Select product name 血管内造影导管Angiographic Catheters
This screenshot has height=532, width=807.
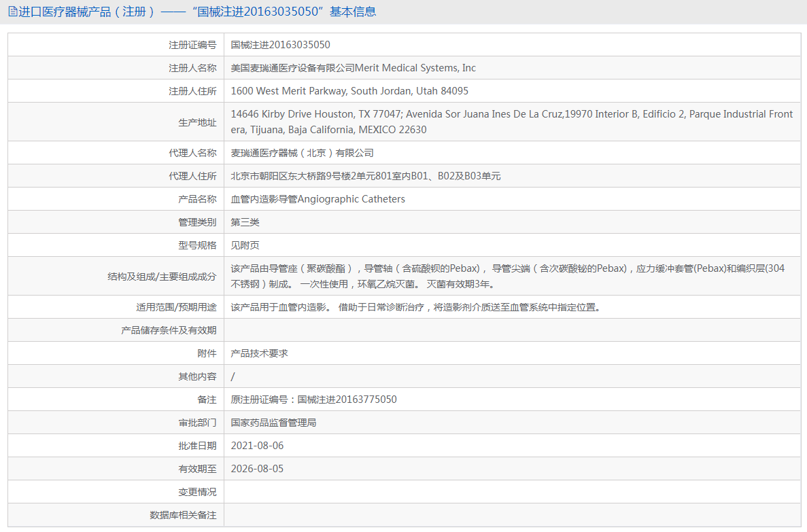(x=317, y=199)
